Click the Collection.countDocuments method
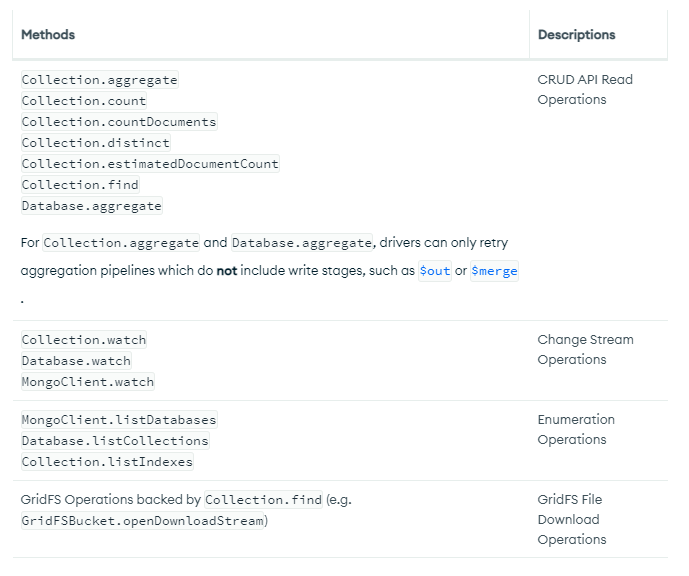This screenshot has height=576, width=689. pyautogui.click(x=118, y=122)
